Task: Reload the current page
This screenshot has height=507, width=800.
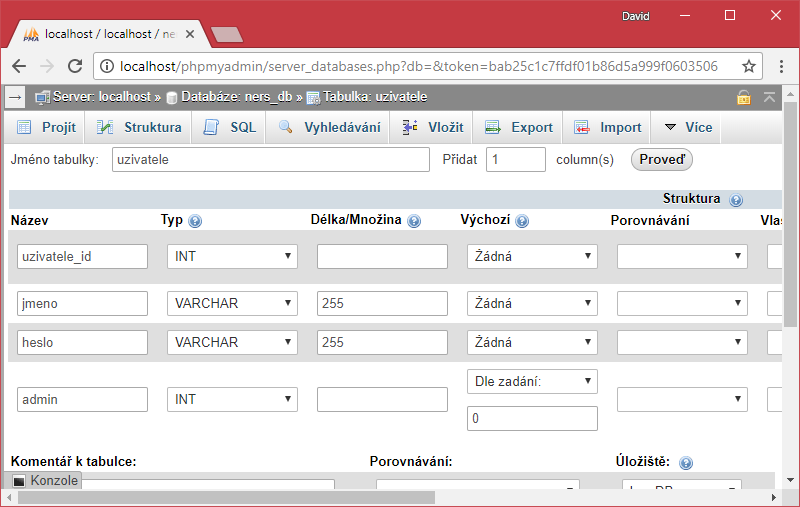Action: tap(75, 66)
